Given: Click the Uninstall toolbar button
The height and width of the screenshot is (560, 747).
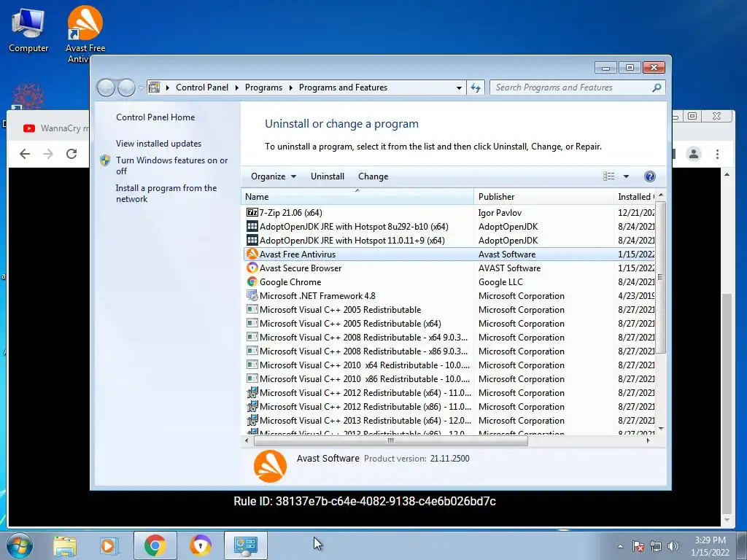Looking at the screenshot, I should click(328, 176).
